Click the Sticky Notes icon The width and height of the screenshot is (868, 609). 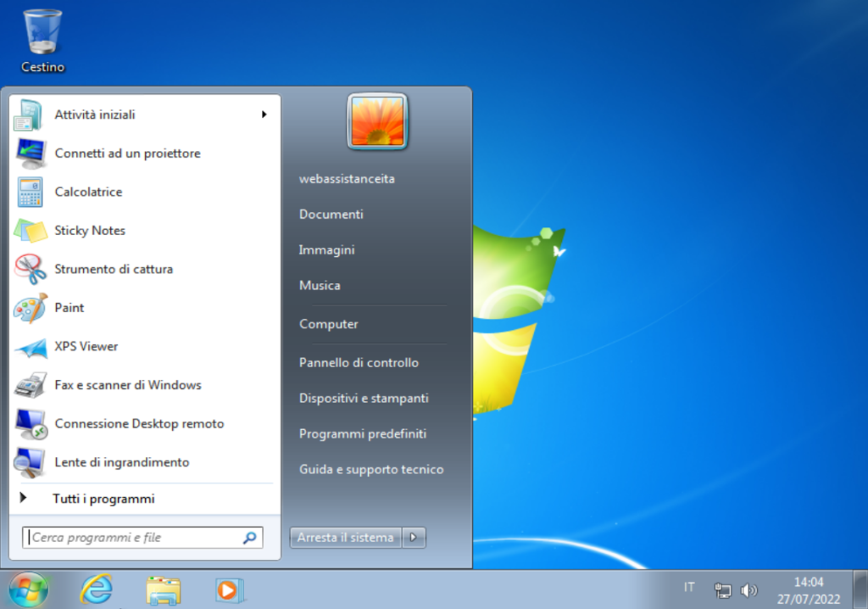click(x=31, y=231)
